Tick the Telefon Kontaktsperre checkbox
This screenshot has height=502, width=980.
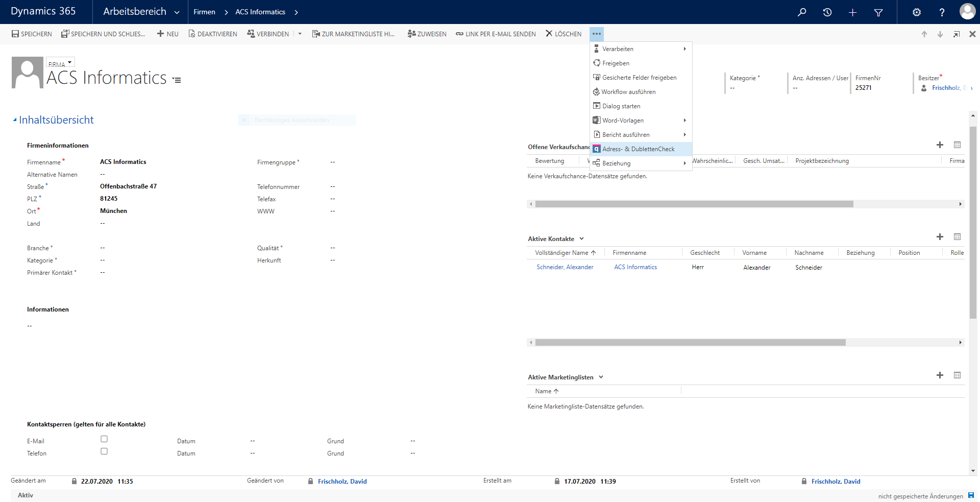pos(104,451)
